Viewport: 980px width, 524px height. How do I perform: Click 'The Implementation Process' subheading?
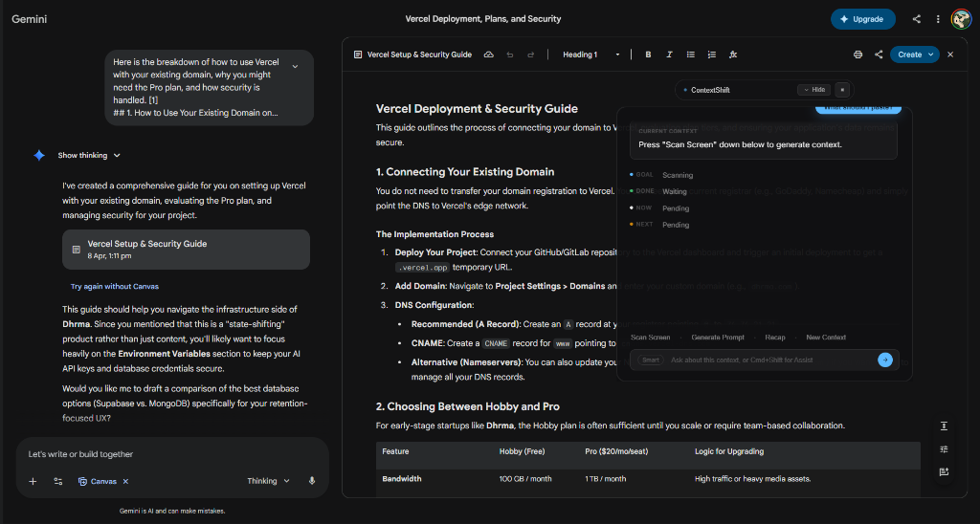pyautogui.click(x=435, y=234)
